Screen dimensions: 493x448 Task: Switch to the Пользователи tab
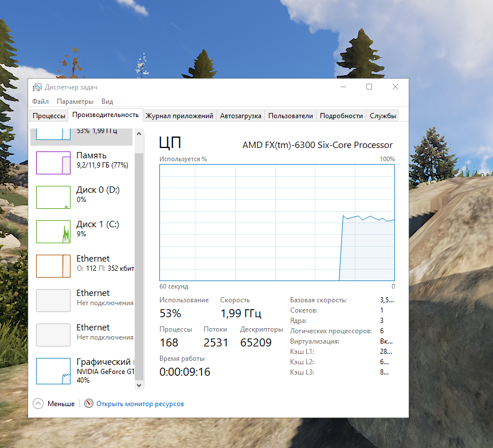pyautogui.click(x=291, y=116)
